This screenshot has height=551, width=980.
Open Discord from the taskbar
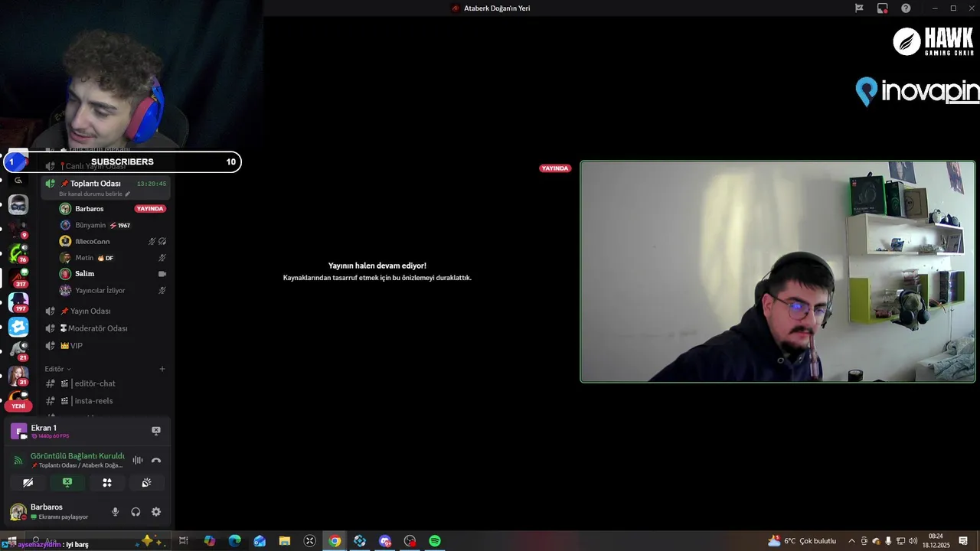click(385, 541)
